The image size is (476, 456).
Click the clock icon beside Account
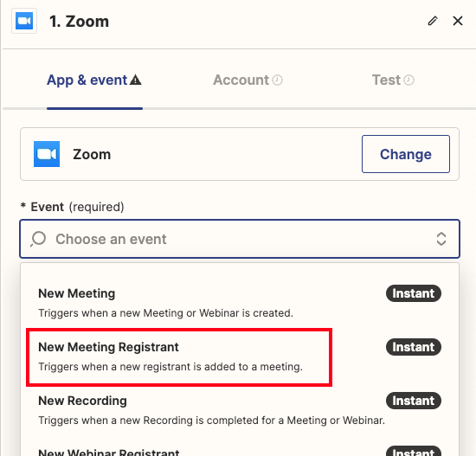click(277, 80)
